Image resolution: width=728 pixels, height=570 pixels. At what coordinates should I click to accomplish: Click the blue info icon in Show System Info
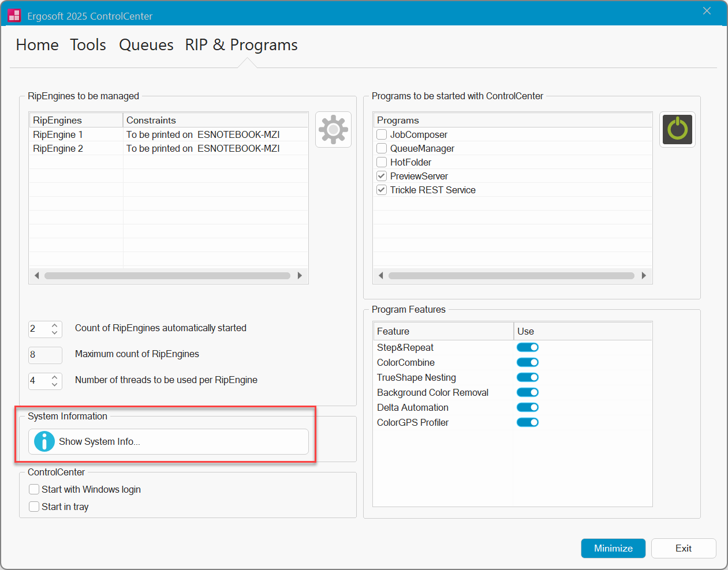(x=44, y=441)
